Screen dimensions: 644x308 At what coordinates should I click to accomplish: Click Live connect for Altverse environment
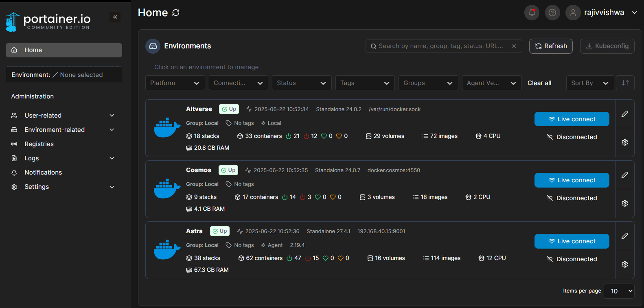[x=572, y=119]
